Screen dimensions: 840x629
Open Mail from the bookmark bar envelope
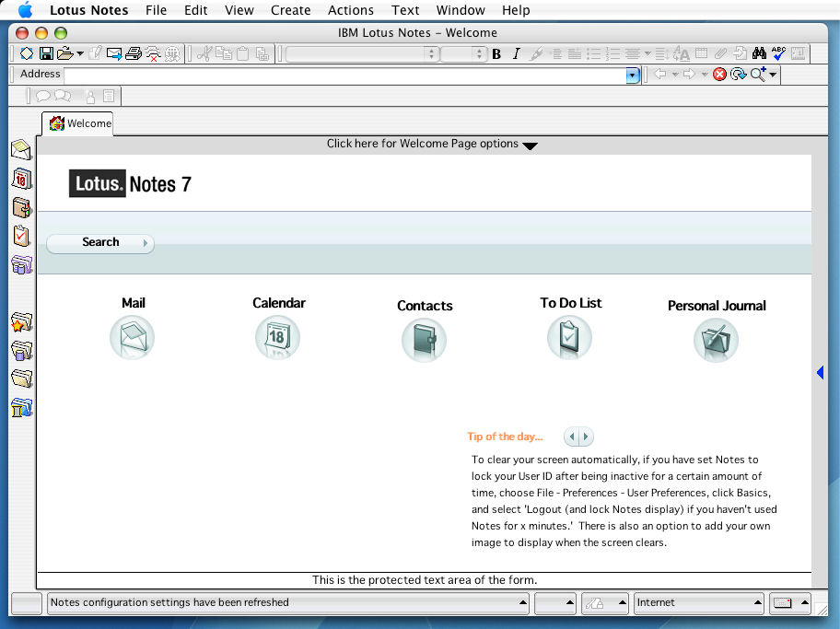click(x=21, y=150)
